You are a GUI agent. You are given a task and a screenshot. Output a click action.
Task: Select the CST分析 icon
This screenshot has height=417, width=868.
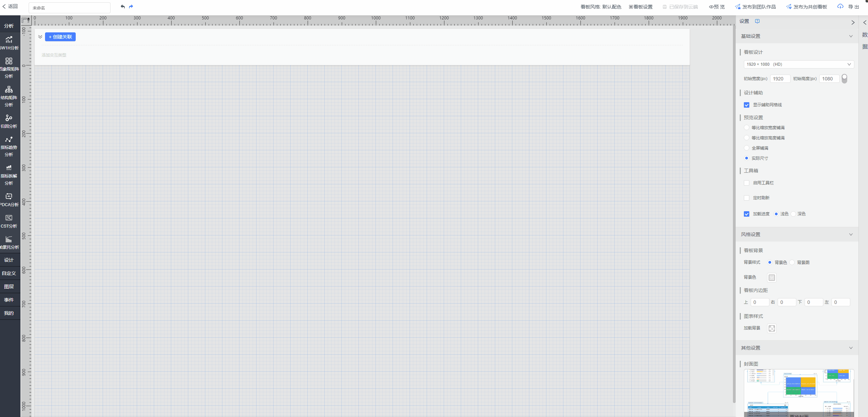click(x=9, y=218)
